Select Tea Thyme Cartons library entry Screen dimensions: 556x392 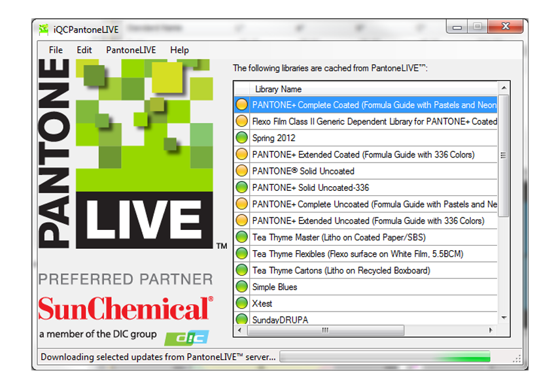point(366,270)
